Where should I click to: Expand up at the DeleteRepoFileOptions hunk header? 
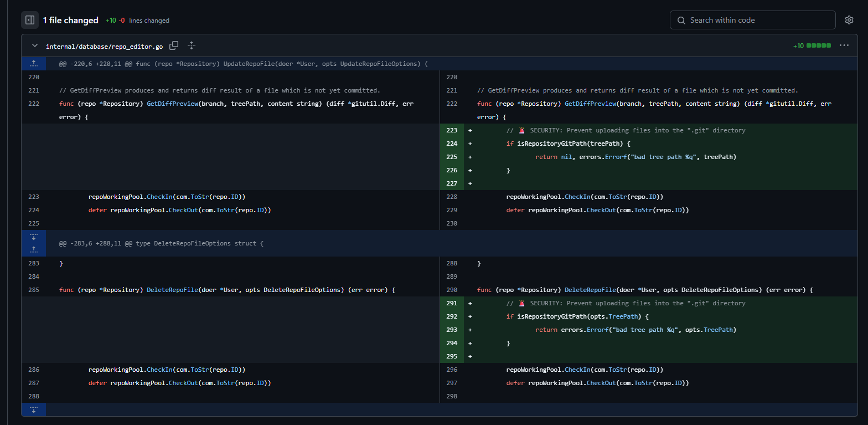point(34,250)
